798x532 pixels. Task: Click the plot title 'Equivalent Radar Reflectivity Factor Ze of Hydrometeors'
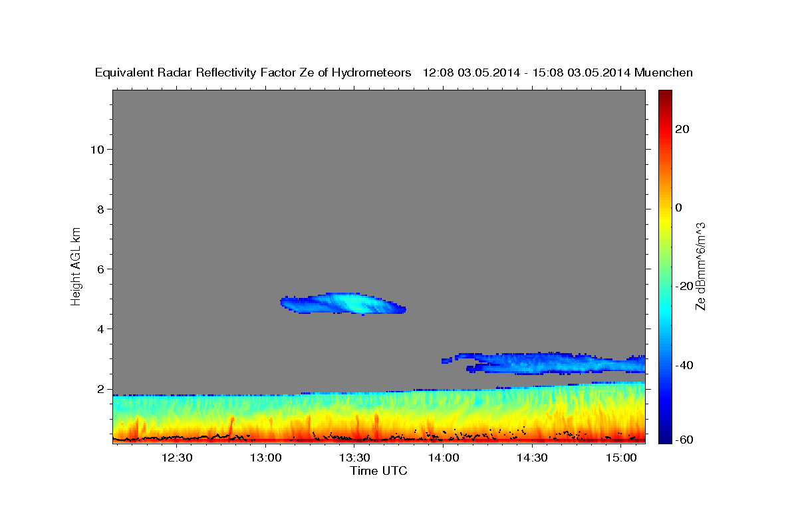click(x=253, y=73)
